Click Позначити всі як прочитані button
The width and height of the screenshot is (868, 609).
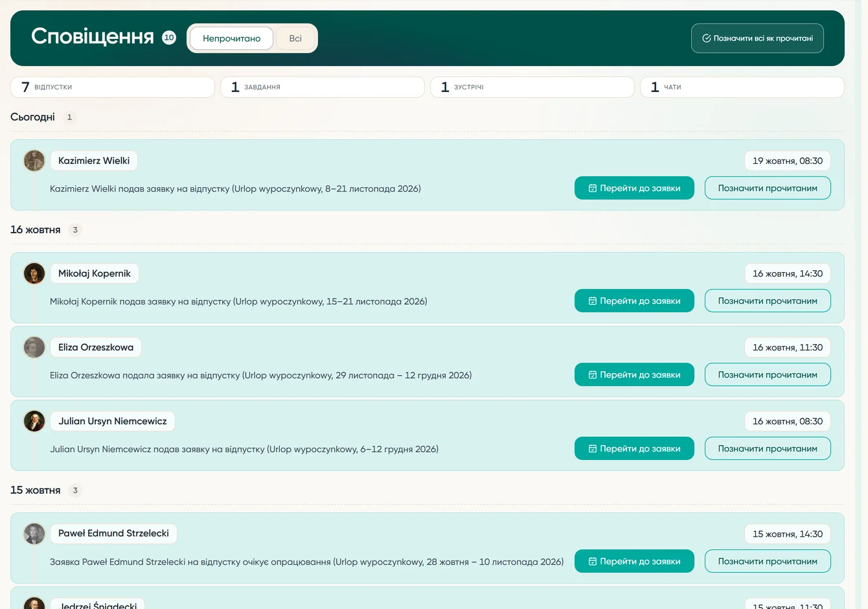point(757,38)
